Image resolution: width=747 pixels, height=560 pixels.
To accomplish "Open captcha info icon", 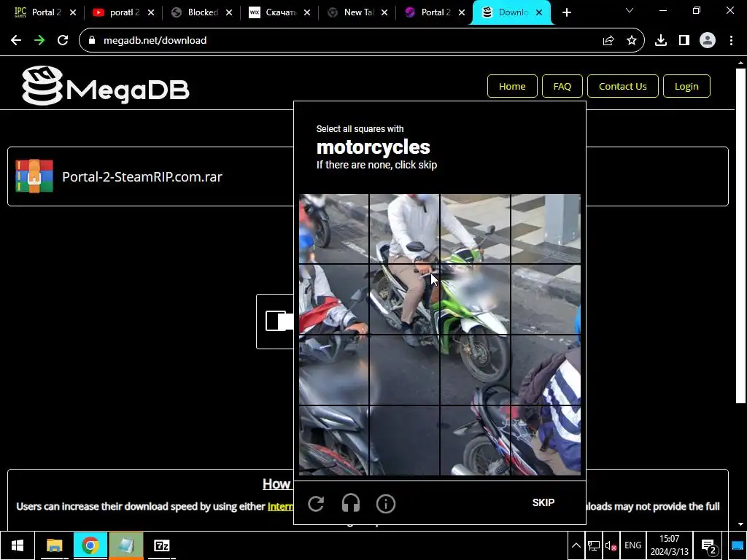I will (385, 503).
